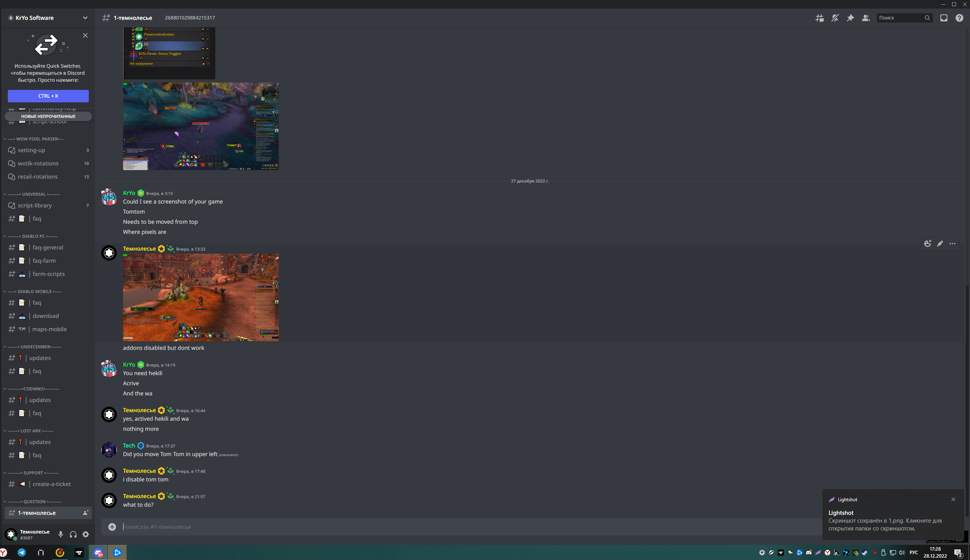Close the Quick Switcher tip
The width and height of the screenshot is (970, 560).
[85, 35]
